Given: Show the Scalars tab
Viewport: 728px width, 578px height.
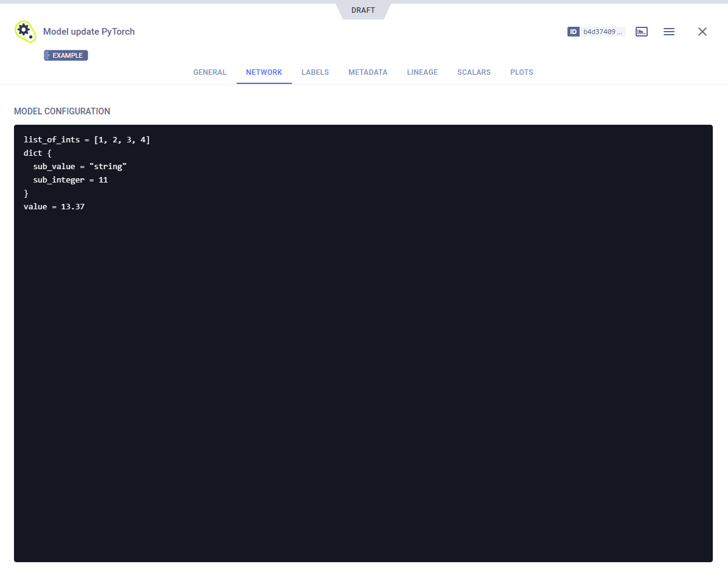Looking at the screenshot, I should click(474, 72).
